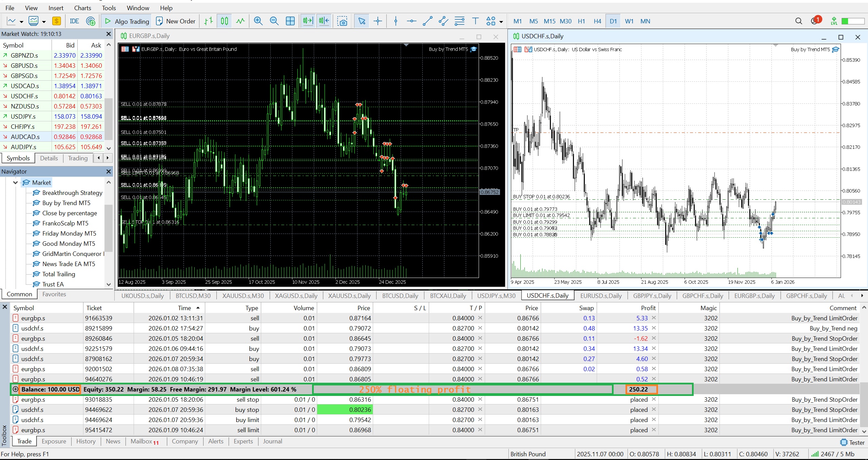Open search with magnifying glass icon

[798, 21]
